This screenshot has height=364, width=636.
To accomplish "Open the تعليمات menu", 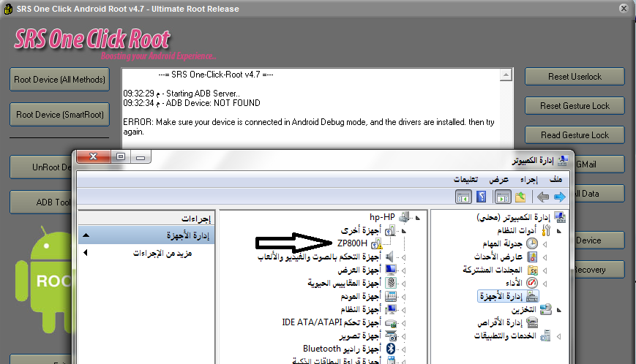I will (x=465, y=179).
